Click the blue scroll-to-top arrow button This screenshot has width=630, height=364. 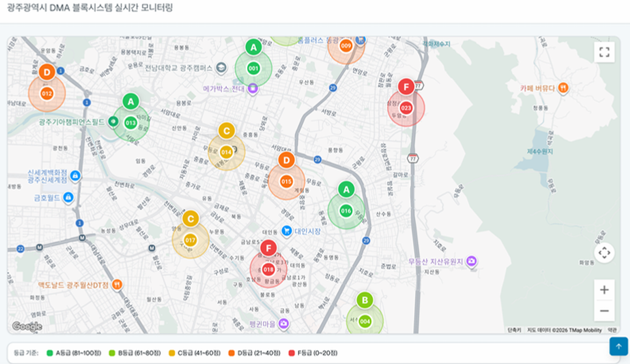pyautogui.click(x=618, y=346)
